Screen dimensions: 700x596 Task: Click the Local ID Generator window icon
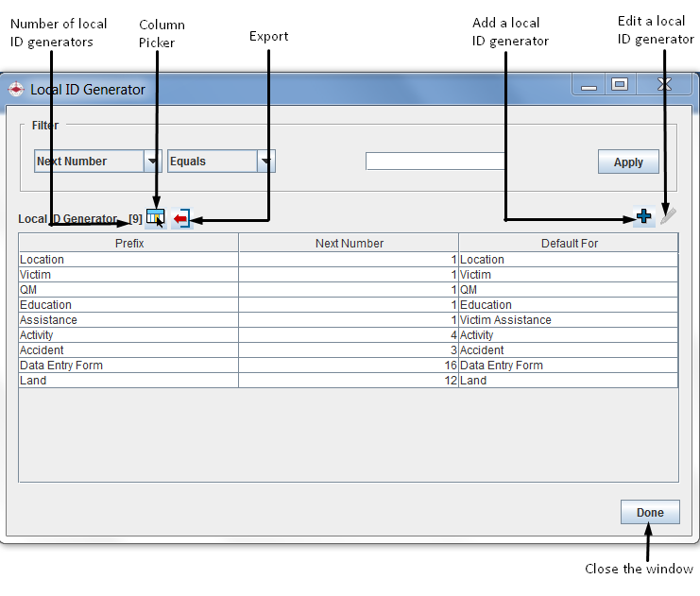coord(16,90)
